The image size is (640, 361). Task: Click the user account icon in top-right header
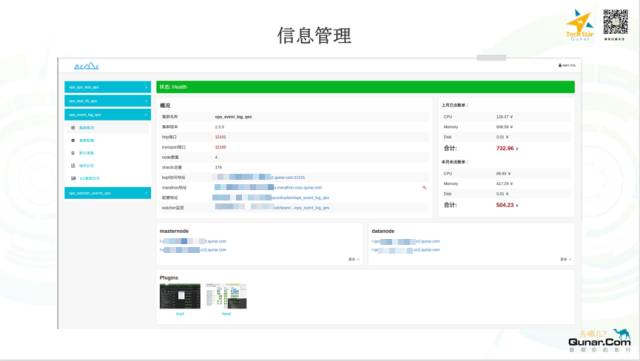(x=560, y=65)
